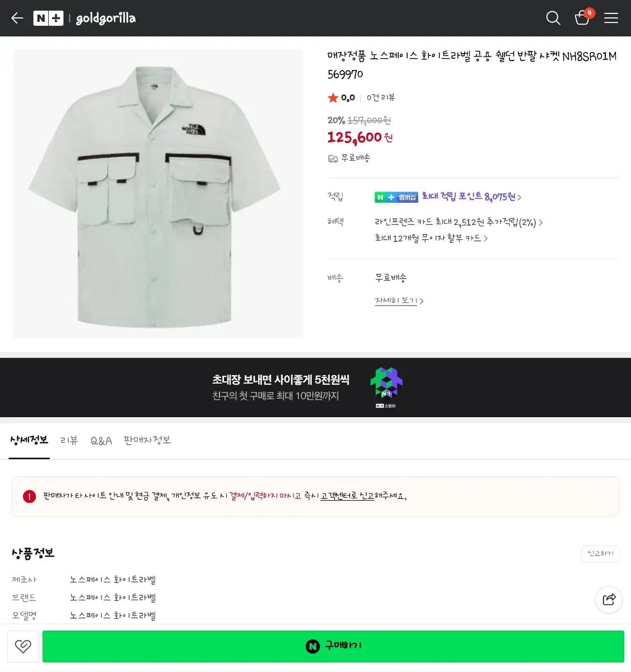The width and height of the screenshot is (631, 672).
Task: Switch to the Q&A tab
Action: coord(101,441)
